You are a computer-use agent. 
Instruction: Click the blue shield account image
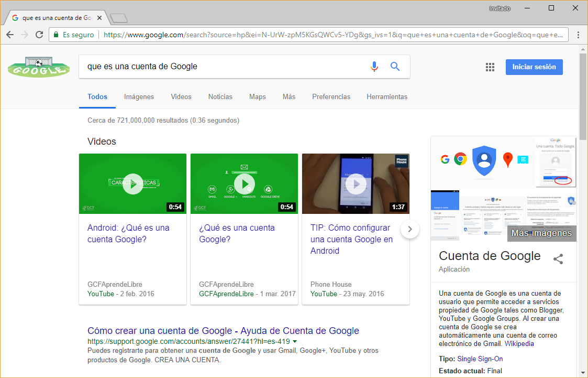(484, 161)
